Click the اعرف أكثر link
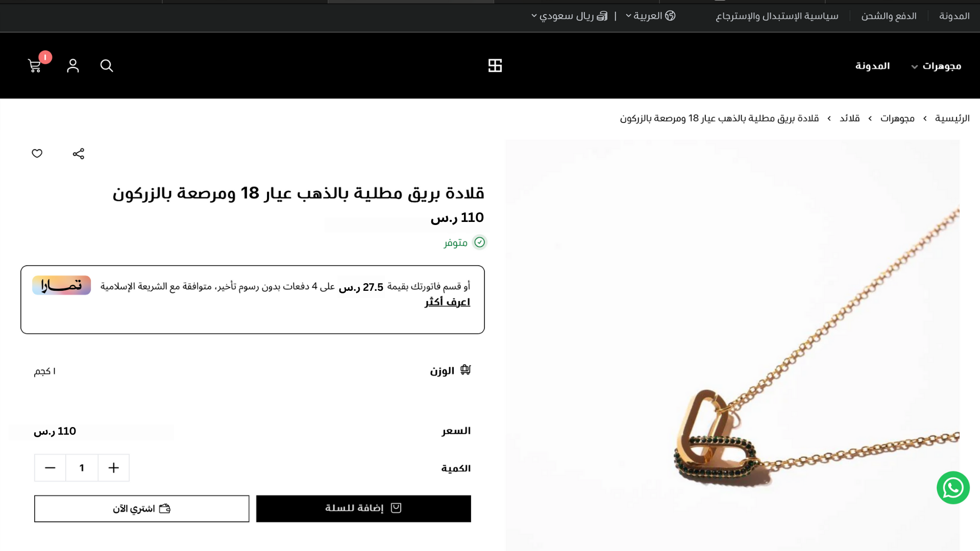This screenshot has width=980, height=551. (448, 302)
